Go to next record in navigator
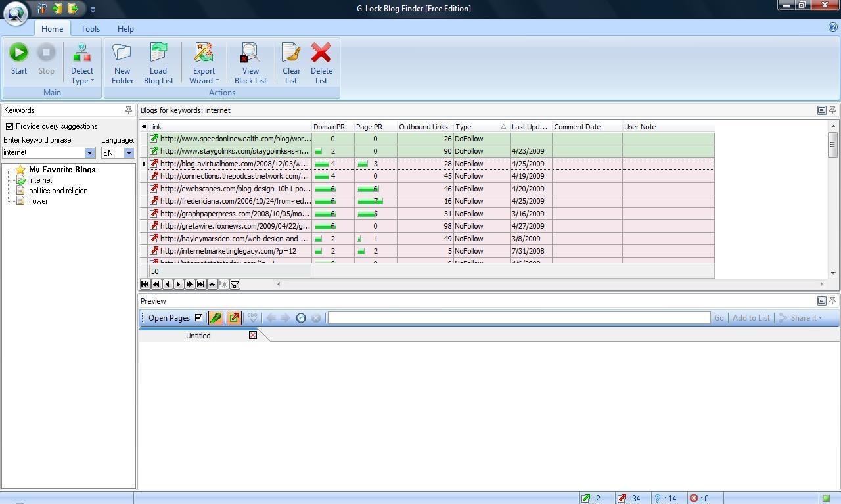Image resolution: width=841 pixels, height=504 pixels. [x=179, y=285]
